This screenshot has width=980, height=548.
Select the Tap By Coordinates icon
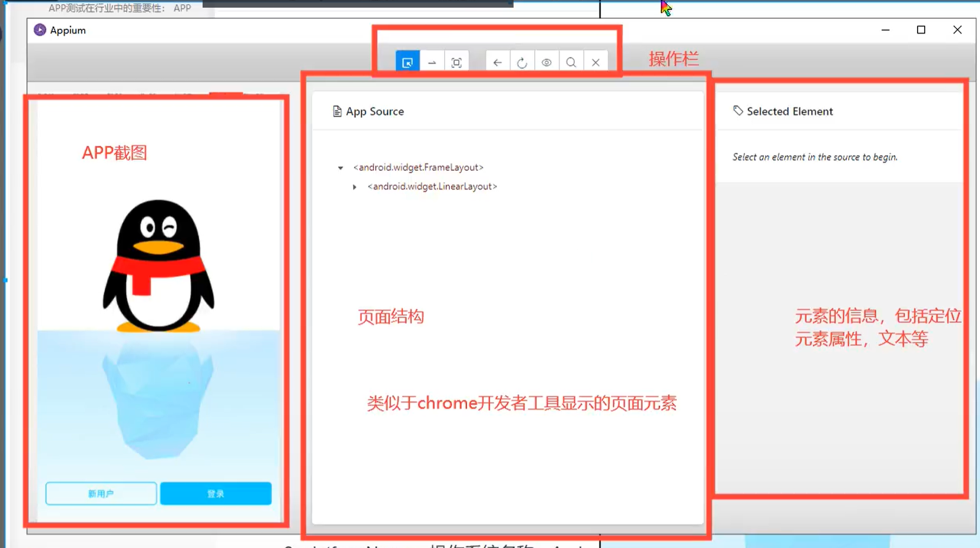(456, 62)
